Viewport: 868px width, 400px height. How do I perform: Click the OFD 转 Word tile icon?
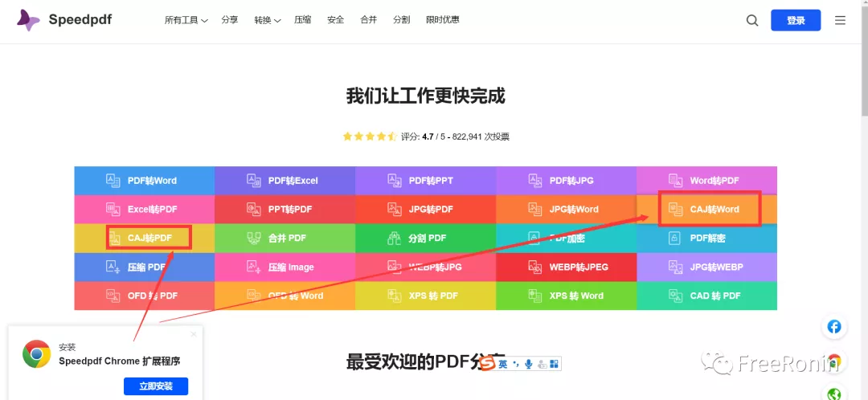[253, 296]
